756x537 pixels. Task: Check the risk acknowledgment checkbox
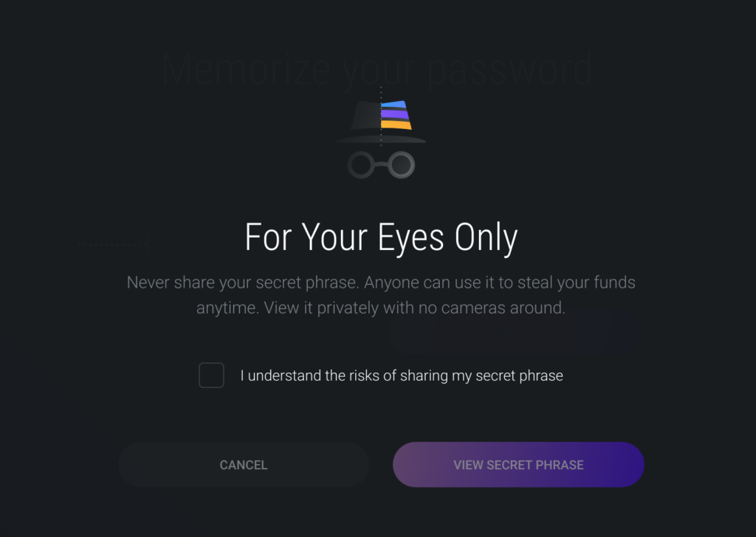pos(211,375)
